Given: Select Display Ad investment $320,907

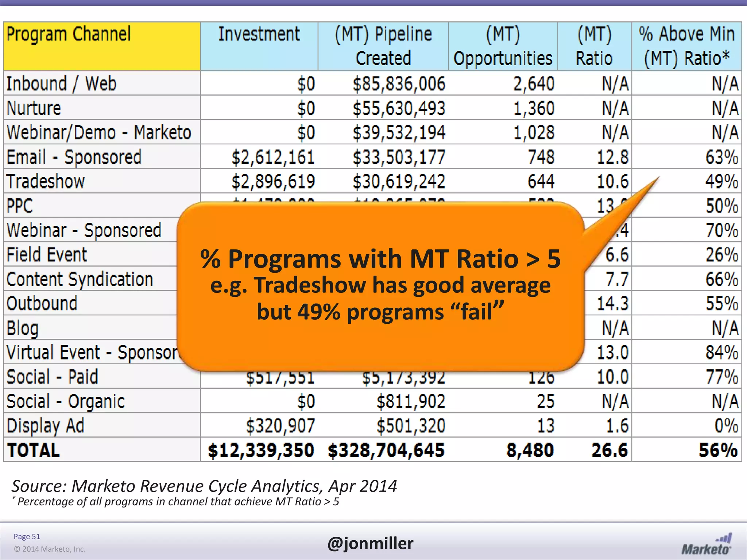Looking at the screenshot, I should click(x=280, y=426).
